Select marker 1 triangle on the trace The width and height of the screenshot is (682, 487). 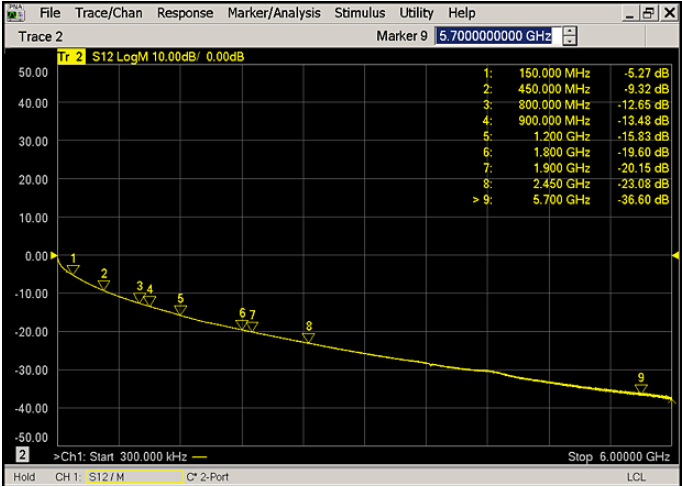pyautogui.click(x=73, y=270)
